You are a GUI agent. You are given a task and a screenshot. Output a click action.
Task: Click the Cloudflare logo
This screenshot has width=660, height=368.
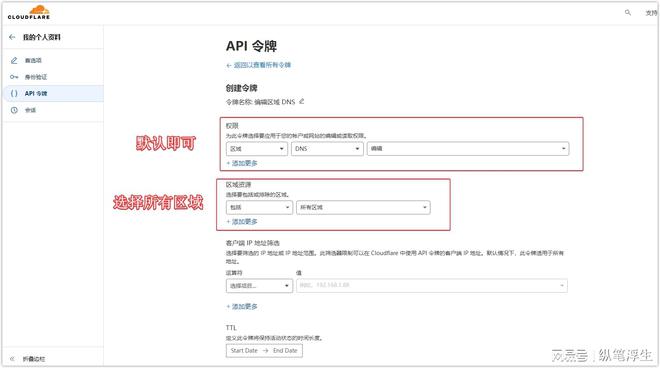pyautogui.click(x=29, y=12)
